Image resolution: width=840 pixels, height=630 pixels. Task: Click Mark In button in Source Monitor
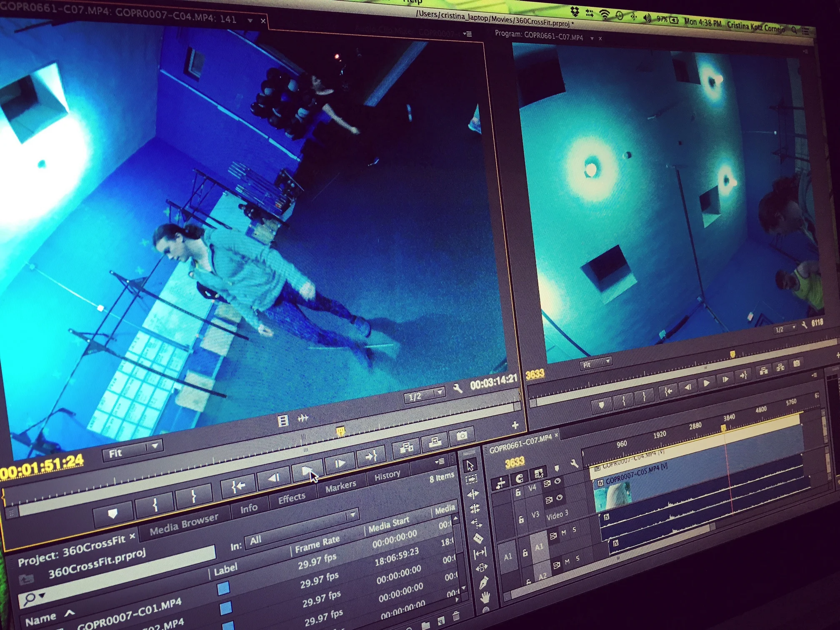(x=155, y=505)
